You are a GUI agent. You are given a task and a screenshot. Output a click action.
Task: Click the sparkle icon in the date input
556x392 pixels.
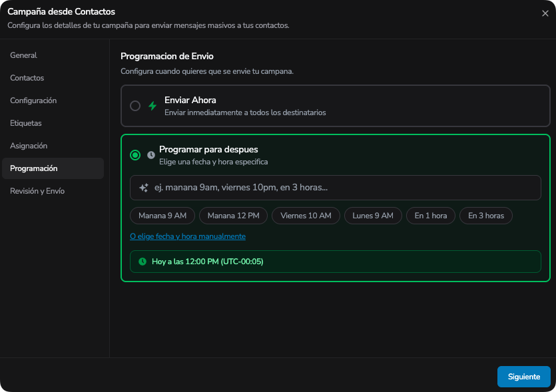pyautogui.click(x=144, y=188)
